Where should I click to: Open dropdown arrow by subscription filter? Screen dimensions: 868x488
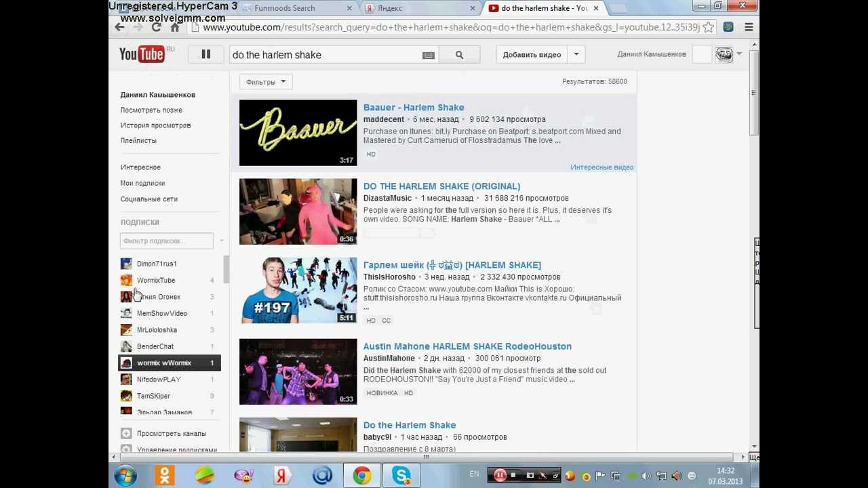(x=221, y=241)
